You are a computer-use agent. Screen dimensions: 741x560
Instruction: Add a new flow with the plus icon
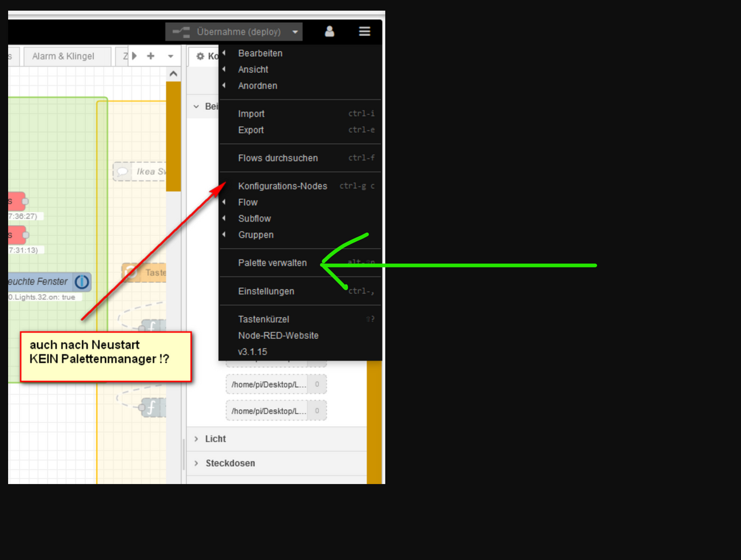point(151,56)
